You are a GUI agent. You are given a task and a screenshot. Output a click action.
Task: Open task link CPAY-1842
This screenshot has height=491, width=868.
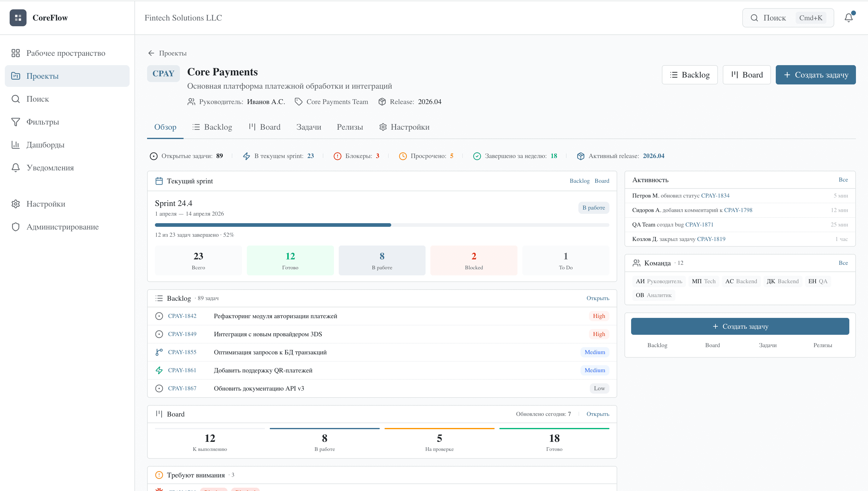point(182,316)
